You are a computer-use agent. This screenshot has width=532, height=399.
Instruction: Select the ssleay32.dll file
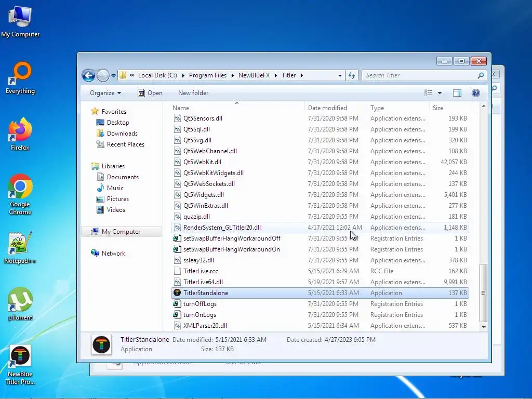tap(320, 260)
